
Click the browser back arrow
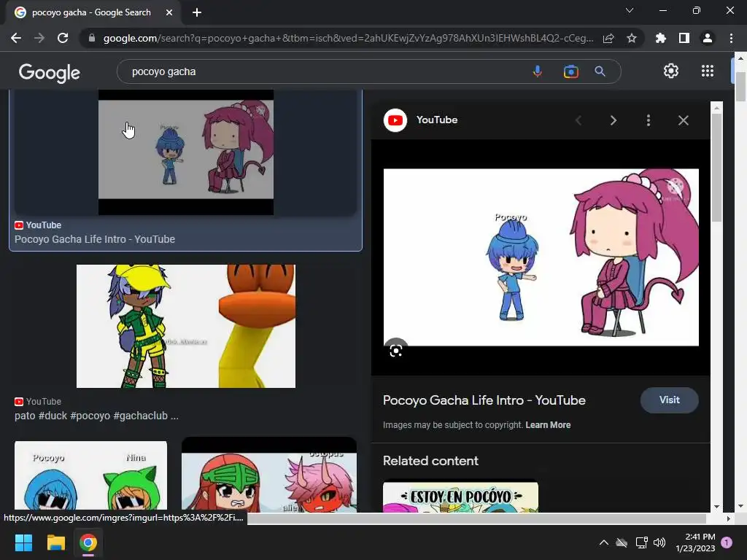(x=16, y=38)
